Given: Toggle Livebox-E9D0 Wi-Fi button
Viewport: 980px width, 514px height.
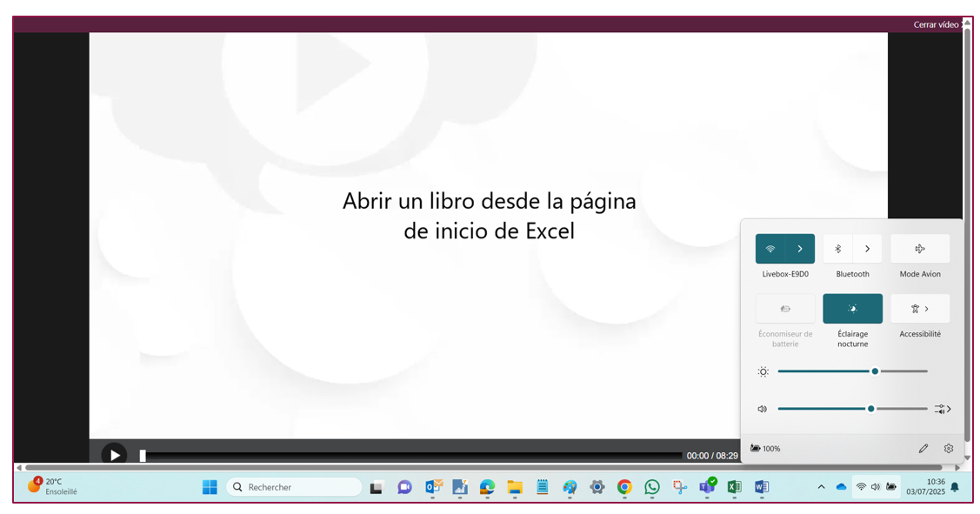Looking at the screenshot, I should pos(770,249).
